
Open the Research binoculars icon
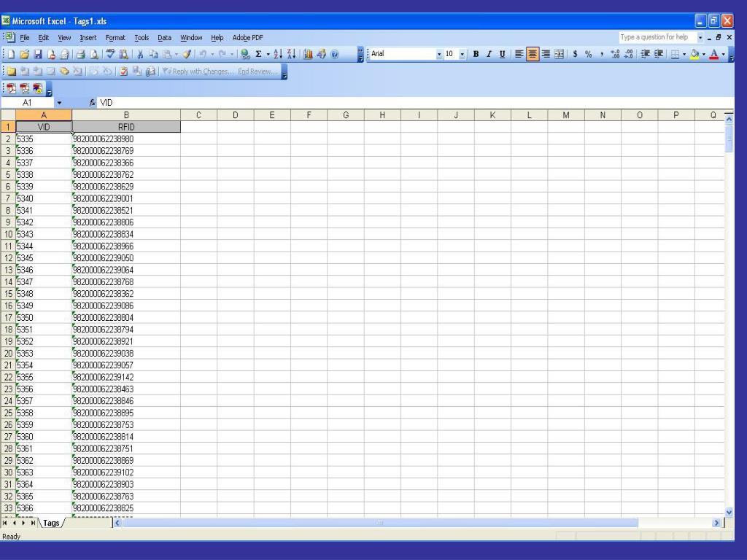(124, 54)
